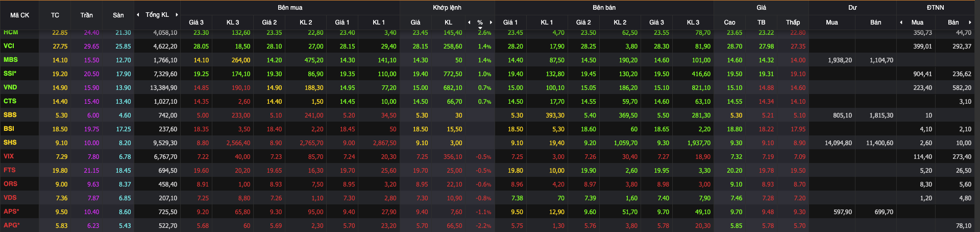980x232 pixels.
Task: Click FTS high price 20.20
Action: click(x=734, y=171)
